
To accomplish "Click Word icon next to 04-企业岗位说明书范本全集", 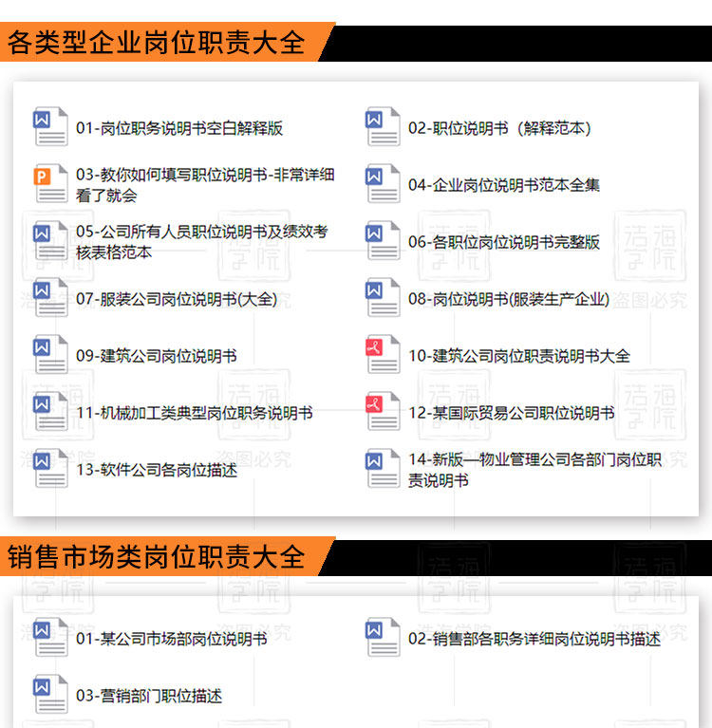I will coord(383,183).
